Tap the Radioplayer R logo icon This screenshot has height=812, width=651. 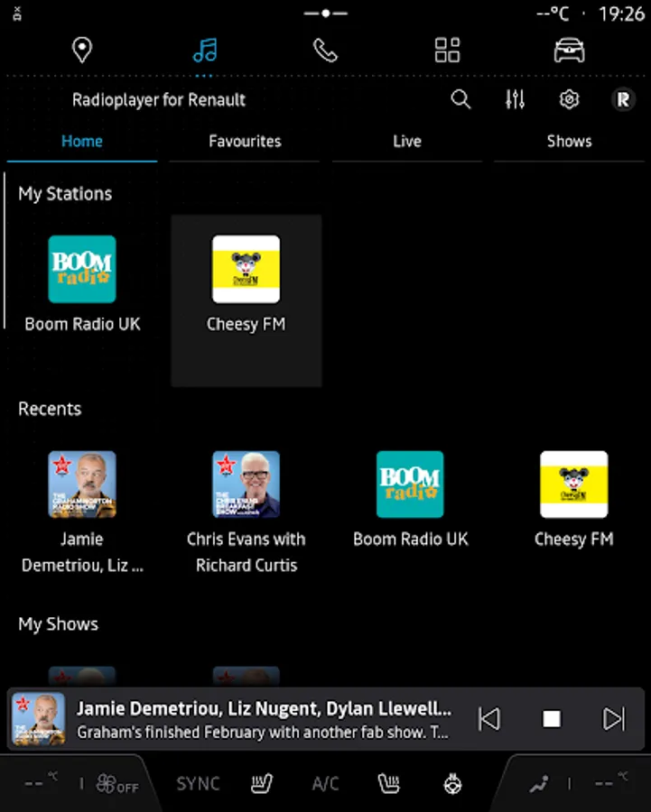click(624, 99)
